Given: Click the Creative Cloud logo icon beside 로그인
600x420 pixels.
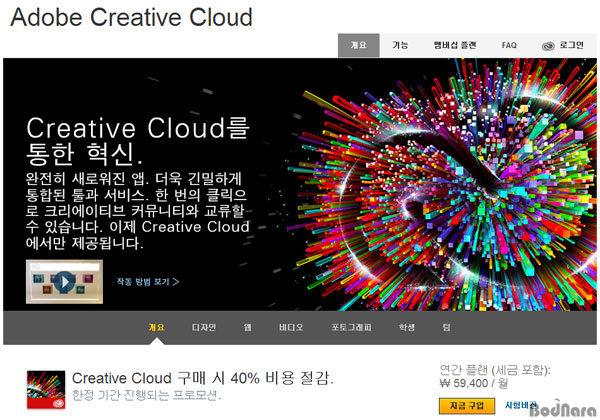Looking at the screenshot, I should 548,46.
